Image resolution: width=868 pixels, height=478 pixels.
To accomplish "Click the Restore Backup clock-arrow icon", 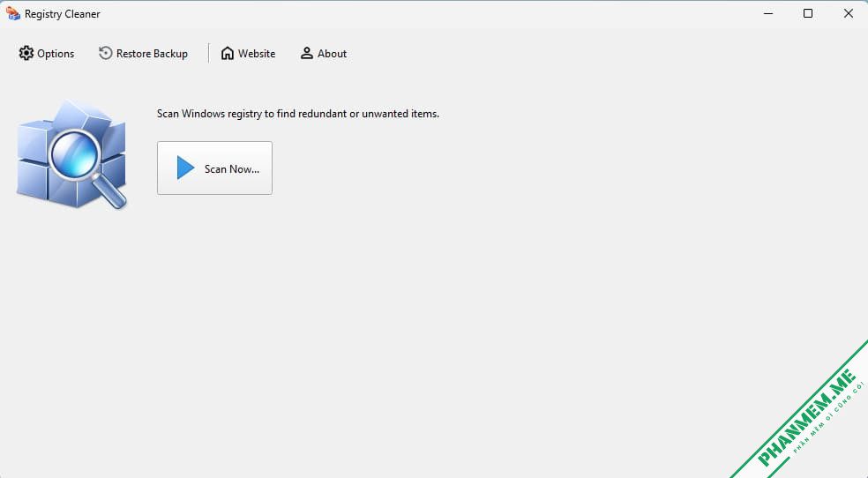I will [105, 53].
